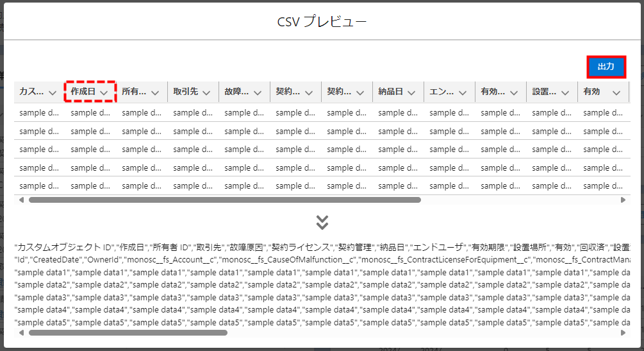Open the 故障... column chevron menu
This screenshot has width=644, height=351.
[x=258, y=92]
